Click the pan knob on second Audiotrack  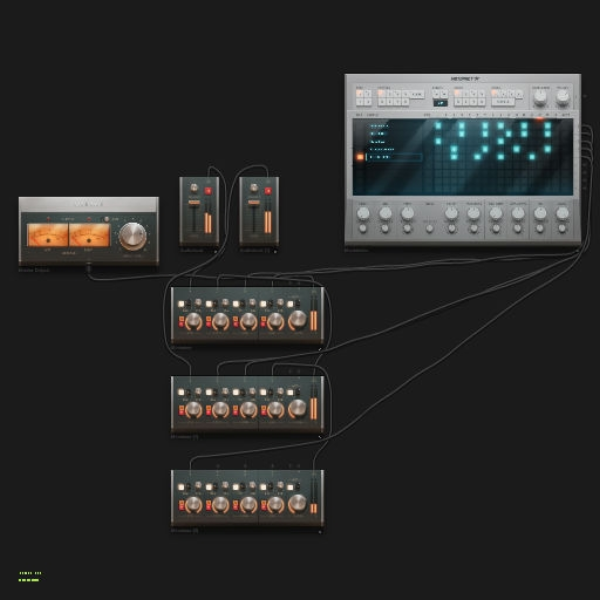click(254, 188)
